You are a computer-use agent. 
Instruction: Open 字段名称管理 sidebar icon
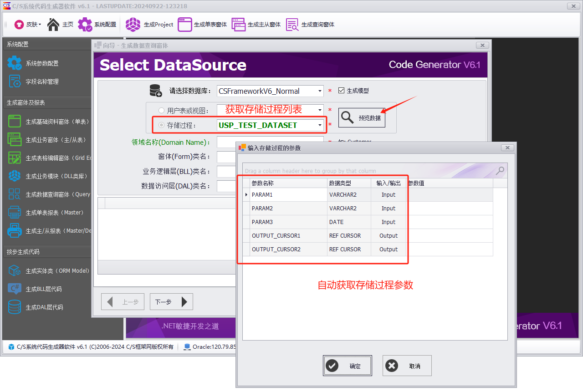15,81
